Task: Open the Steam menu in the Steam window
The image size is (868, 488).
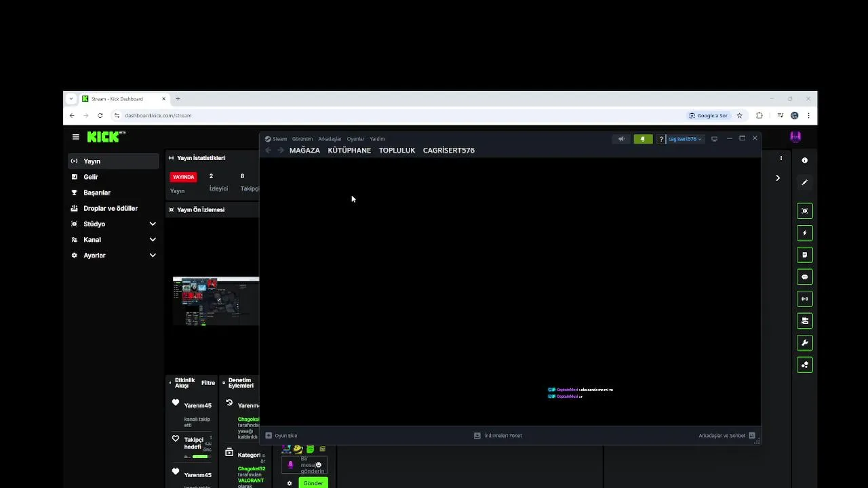Action: [276, 139]
